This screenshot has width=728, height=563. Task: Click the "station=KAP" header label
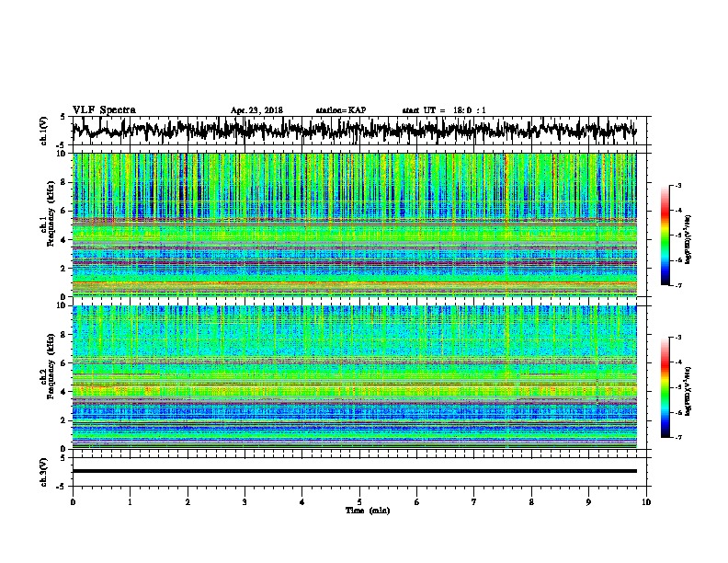tap(341, 110)
